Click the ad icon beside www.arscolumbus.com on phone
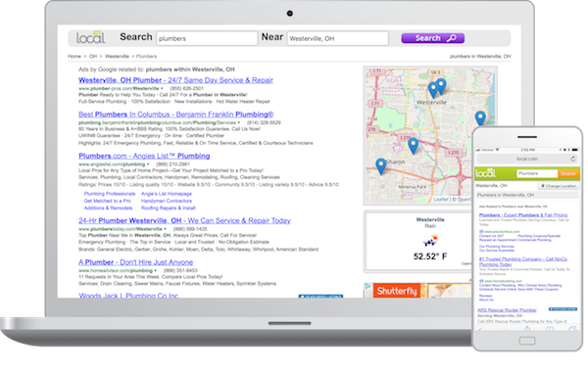588x369 pixels. pos(481,232)
